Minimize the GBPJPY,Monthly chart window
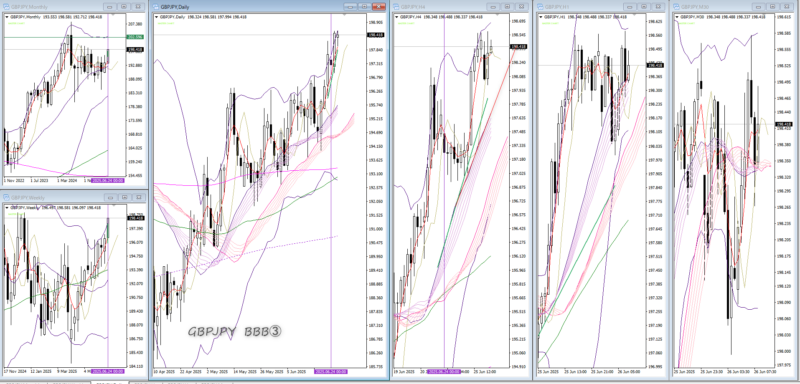Image resolution: width=800 pixels, height=384 pixels. (110, 7)
